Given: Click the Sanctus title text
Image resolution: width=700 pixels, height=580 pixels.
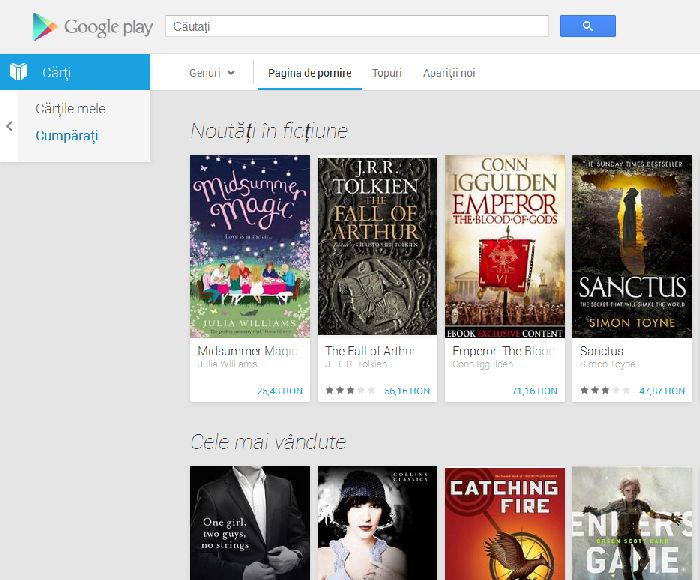Looking at the screenshot, I should (x=602, y=351).
